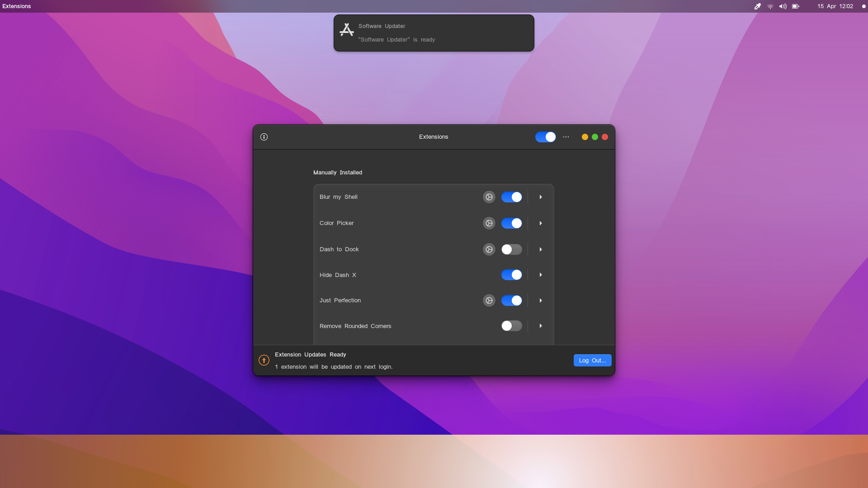Open Blur my Shell settings gear
The image size is (868, 488).
point(489,197)
